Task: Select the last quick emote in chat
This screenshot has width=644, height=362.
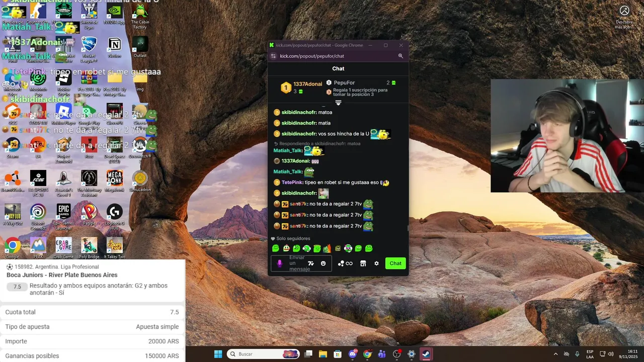Action: (x=369, y=248)
